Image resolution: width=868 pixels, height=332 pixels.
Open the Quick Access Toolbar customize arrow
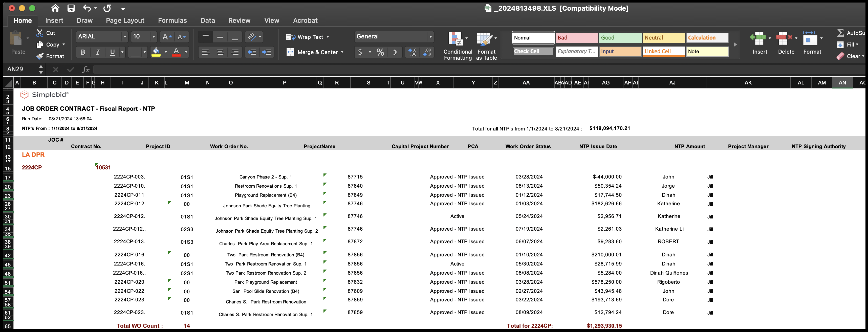coord(123,8)
